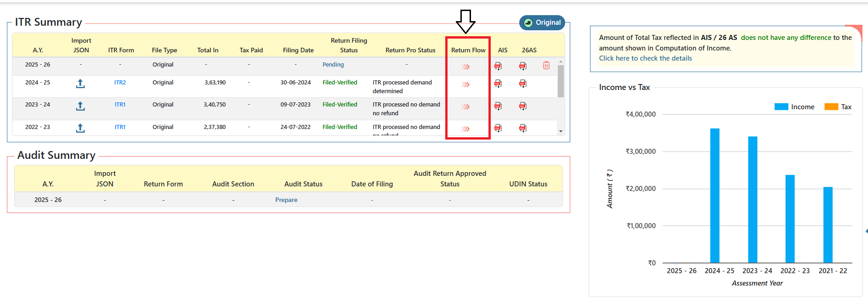
Task: Click Pending status for 2025-26
Action: (x=333, y=65)
